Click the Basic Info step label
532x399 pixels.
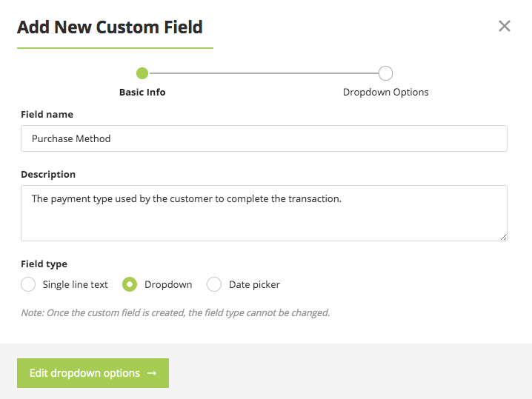(x=142, y=93)
